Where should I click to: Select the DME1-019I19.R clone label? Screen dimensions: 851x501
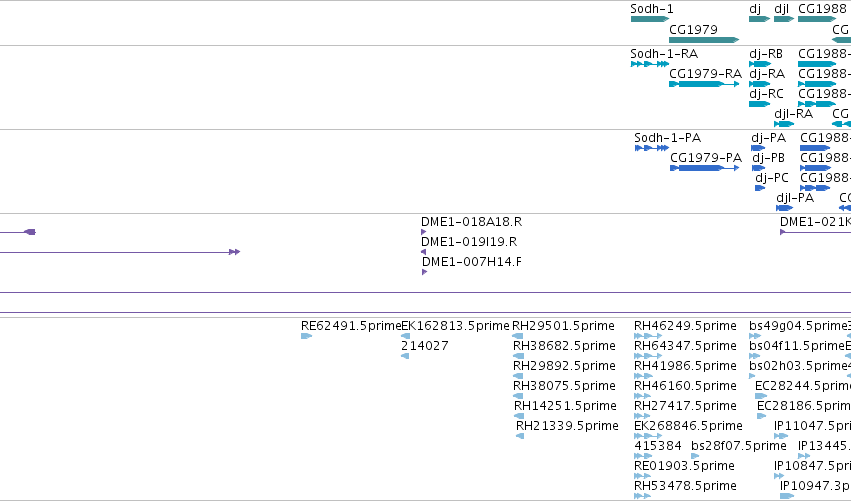click(x=469, y=242)
